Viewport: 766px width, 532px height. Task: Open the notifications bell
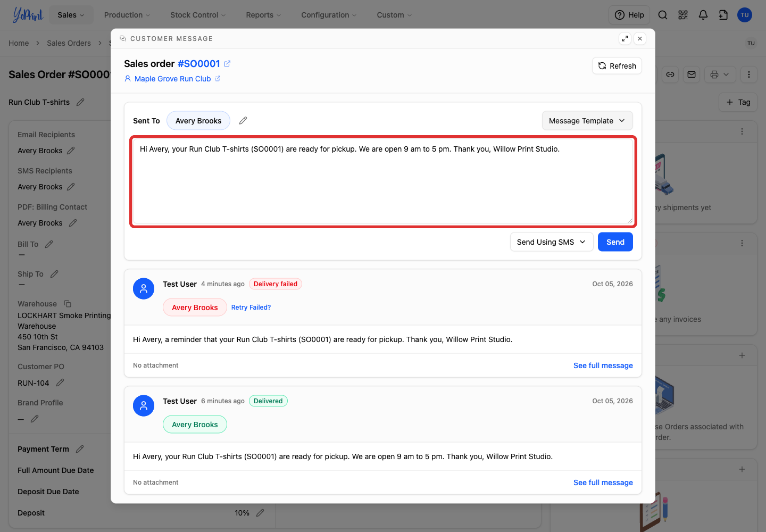pos(703,15)
